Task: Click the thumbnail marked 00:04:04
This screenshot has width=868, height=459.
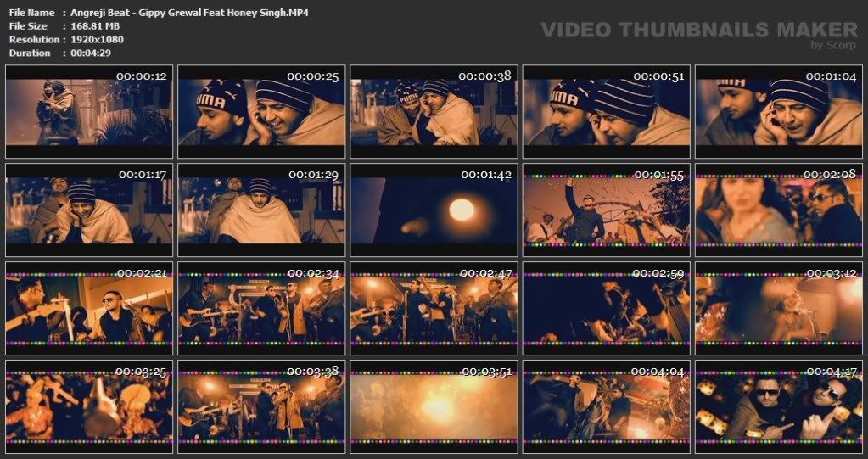Action: (x=607, y=406)
